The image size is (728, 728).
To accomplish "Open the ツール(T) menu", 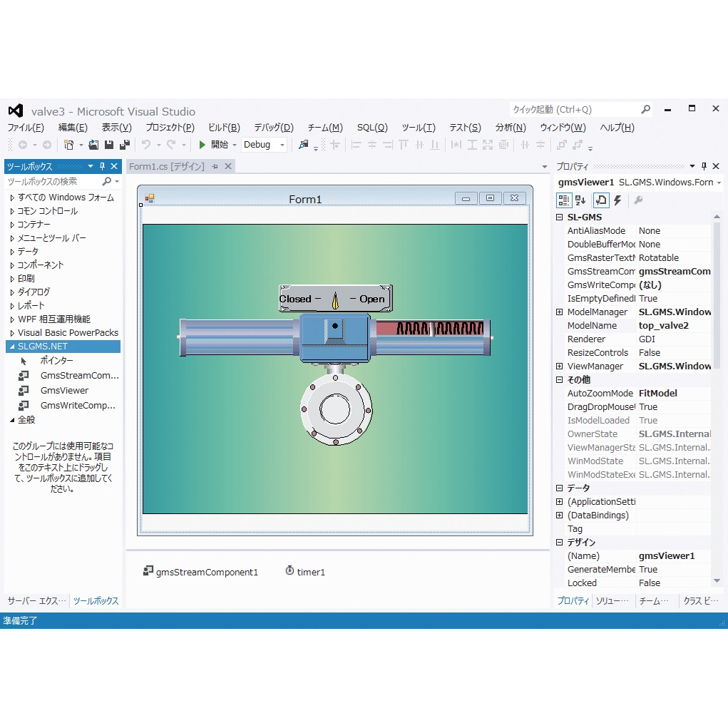I will [x=419, y=128].
